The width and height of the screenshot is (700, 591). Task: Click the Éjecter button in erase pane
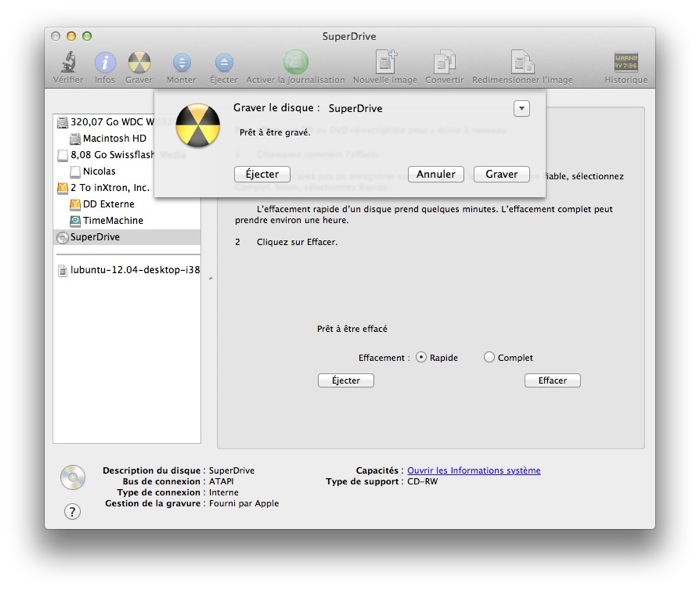[346, 381]
